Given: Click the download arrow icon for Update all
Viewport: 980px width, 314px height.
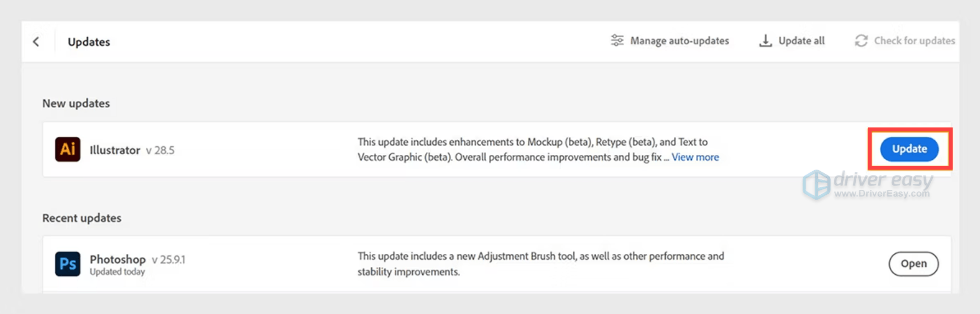Looking at the screenshot, I should 765,40.
